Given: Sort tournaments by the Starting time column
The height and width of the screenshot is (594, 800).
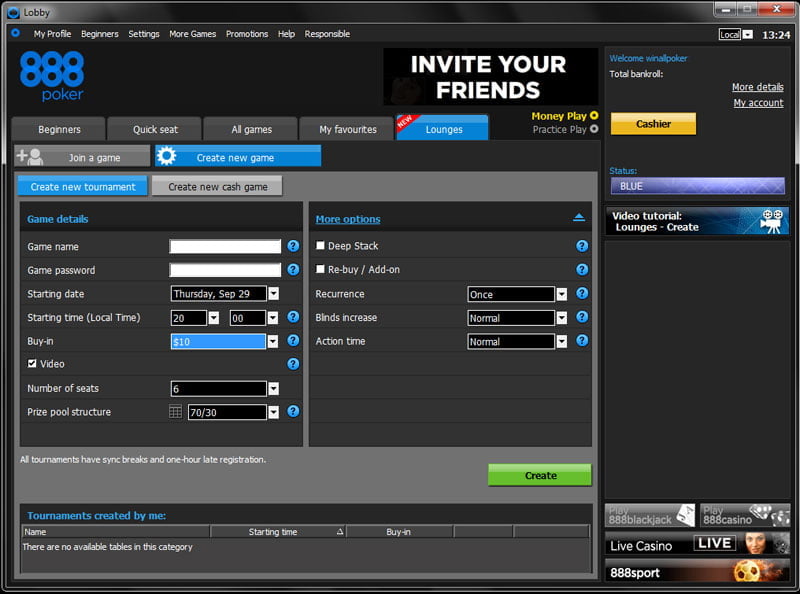Looking at the screenshot, I should click(278, 532).
